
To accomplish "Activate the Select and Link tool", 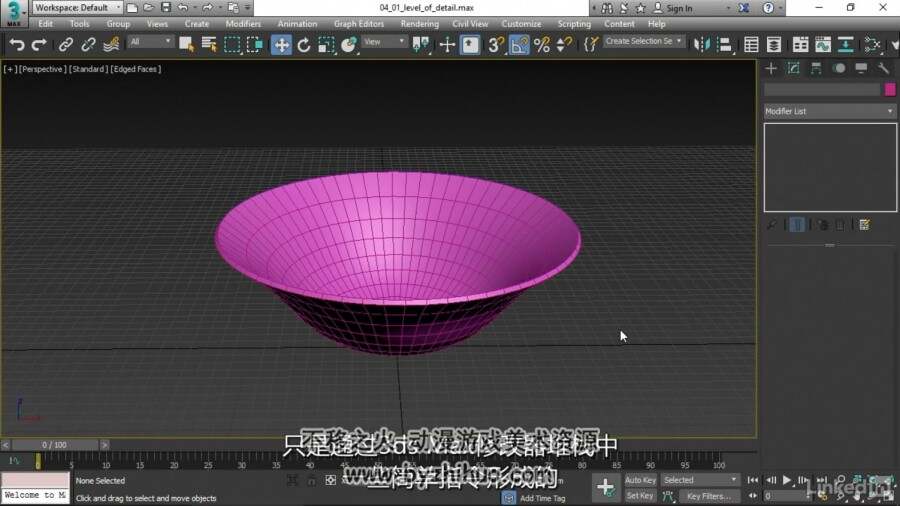I will coord(65,44).
